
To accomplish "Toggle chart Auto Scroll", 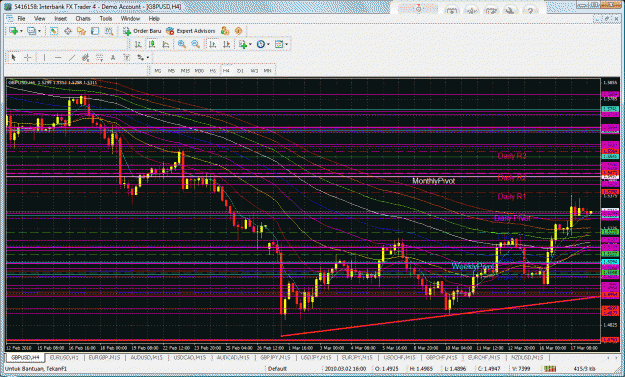I will (x=212, y=44).
